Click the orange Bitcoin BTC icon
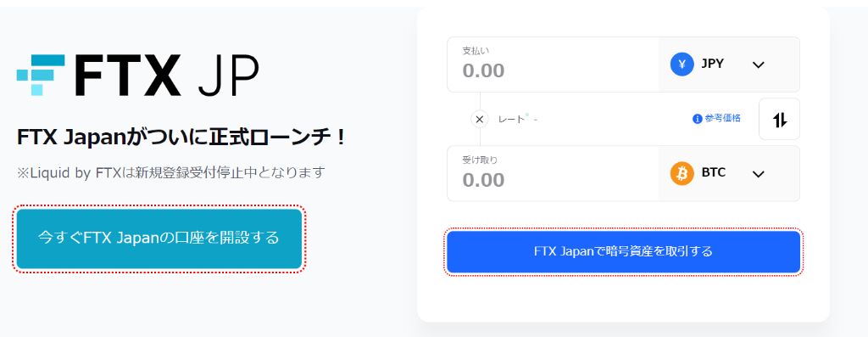The image size is (868, 337). point(682,173)
